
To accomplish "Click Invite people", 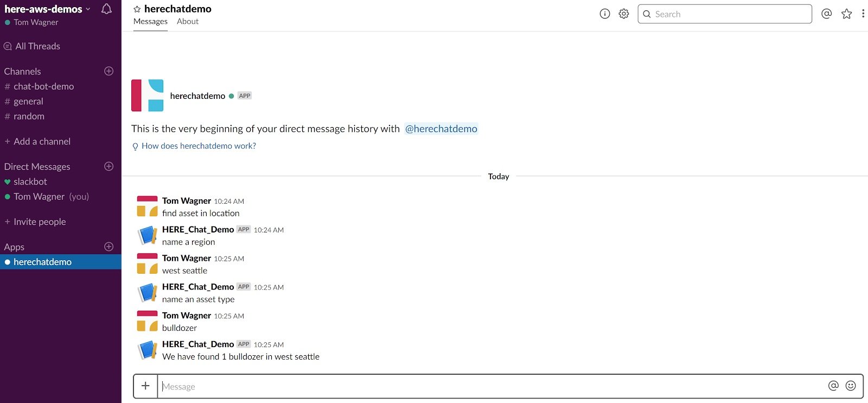I will click(x=35, y=222).
